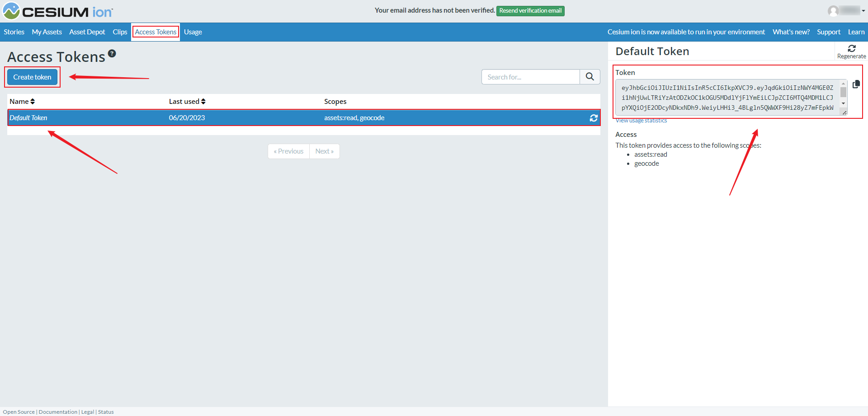Click the Cesium ion logo

click(58, 11)
